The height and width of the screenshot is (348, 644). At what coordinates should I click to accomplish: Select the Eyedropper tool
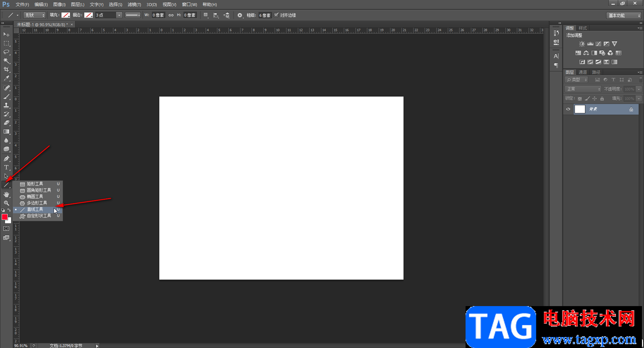tap(6, 78)
